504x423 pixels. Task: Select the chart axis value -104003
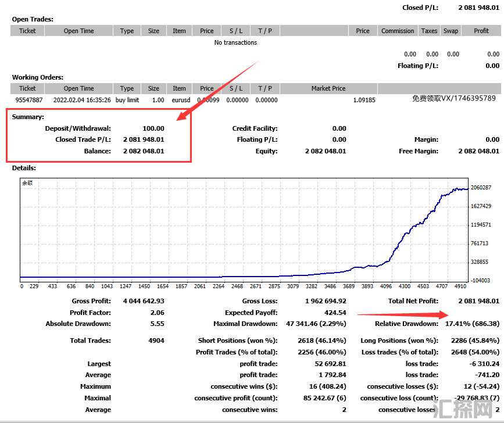click(480, 281)
